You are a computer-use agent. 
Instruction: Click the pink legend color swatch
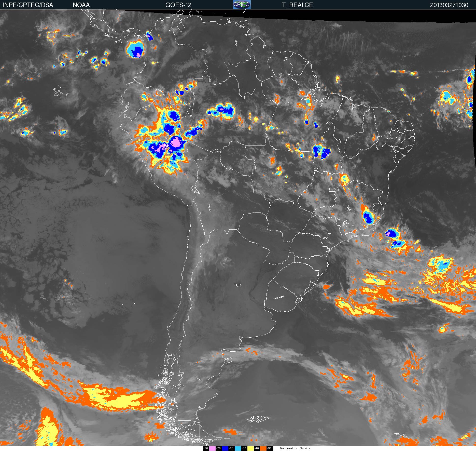(x=212, y=448)
